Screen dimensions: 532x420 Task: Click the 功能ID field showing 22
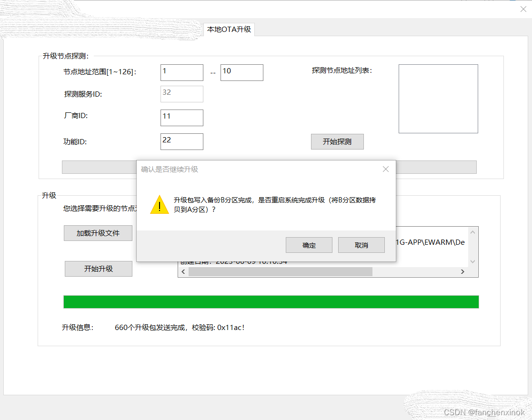pyautogui.click(x=182, y=141)
